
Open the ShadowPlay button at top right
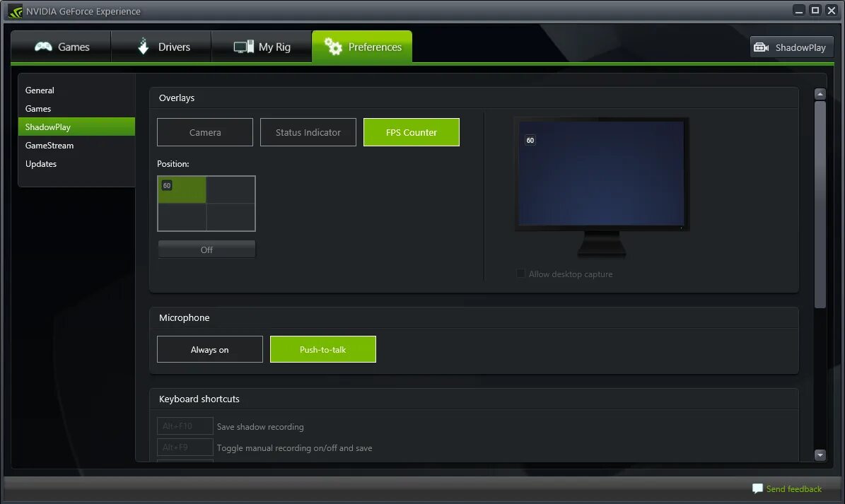pyautogui.click(x=792, y=47)
